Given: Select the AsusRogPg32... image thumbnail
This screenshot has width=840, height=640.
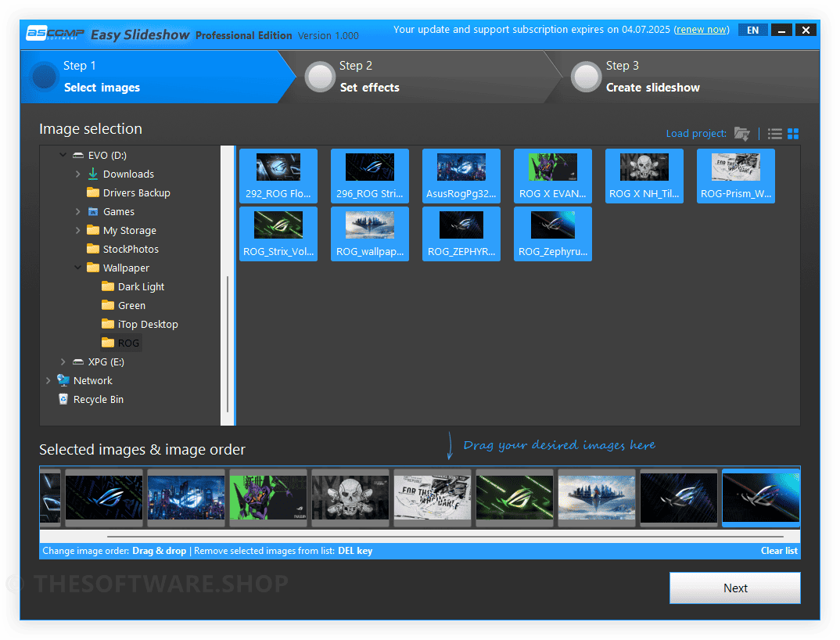Looking at the screenshot, I should [x=461, y=176].
